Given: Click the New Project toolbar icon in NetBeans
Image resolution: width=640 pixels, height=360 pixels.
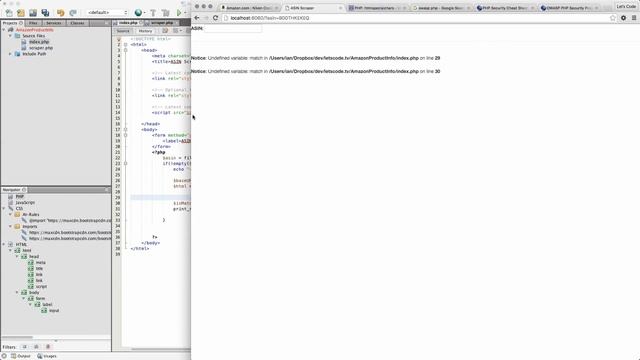Looking at the screenshot, I should coord(20,13).
